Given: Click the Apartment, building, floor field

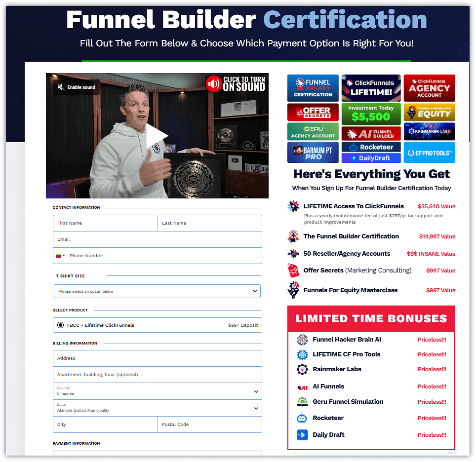Looking at the screenshot, I should click(x=157, y=375).
